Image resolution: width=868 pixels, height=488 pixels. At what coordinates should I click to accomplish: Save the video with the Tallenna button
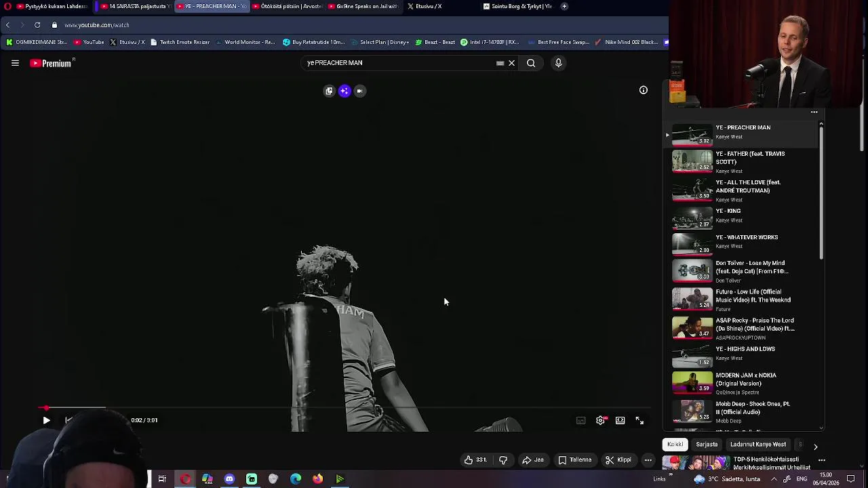pos(575,460)
